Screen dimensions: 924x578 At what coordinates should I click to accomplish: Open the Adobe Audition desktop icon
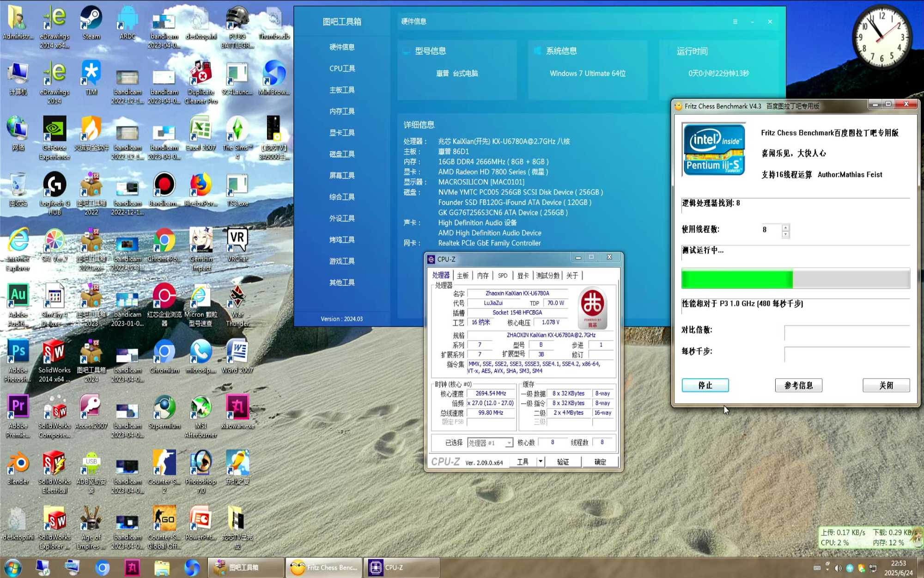coord(18,305)
